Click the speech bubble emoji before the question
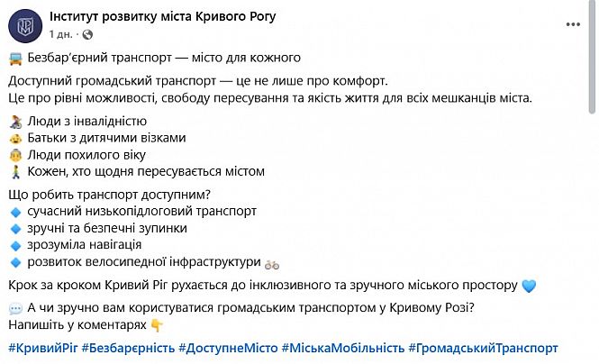Screen dimensions: 599x364 click(15, 308)
